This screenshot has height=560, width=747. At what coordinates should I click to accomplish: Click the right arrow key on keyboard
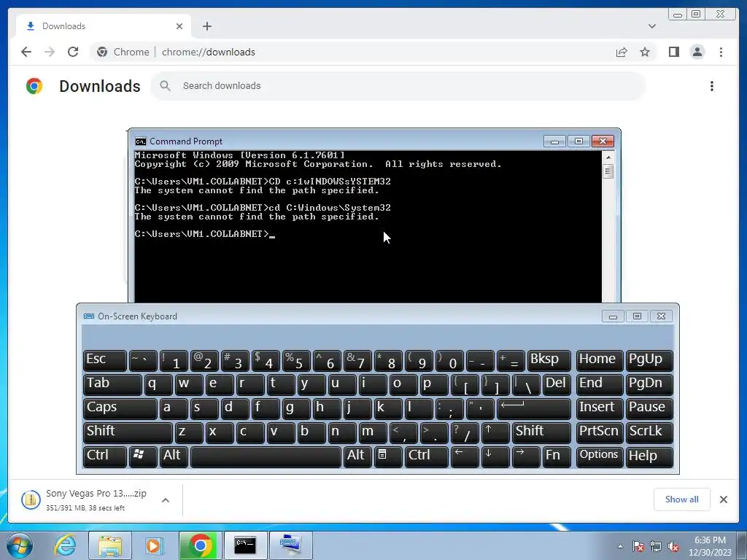pyautogui.click(x=526, y=456)
